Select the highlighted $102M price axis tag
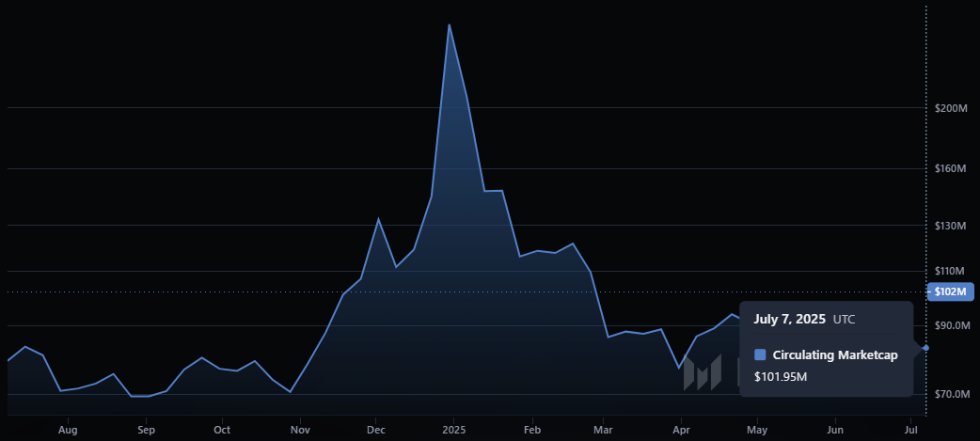The image size is (980, 441). [951, 291]
